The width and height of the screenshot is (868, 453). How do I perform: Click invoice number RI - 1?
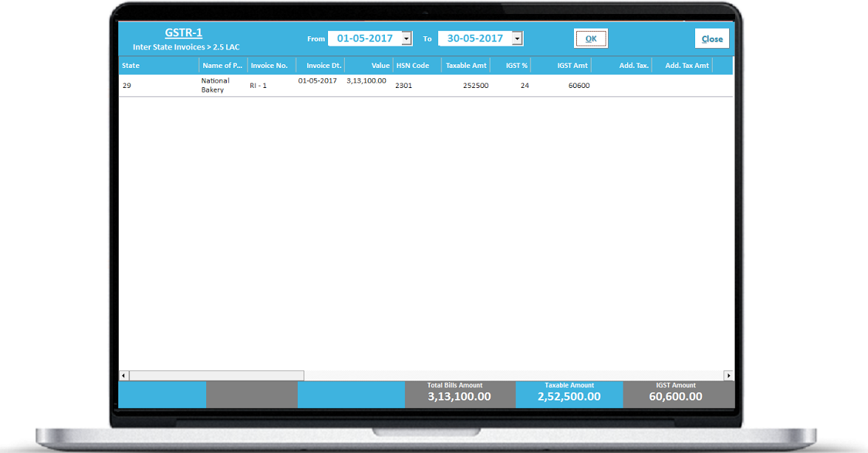(x=258, y=85)
